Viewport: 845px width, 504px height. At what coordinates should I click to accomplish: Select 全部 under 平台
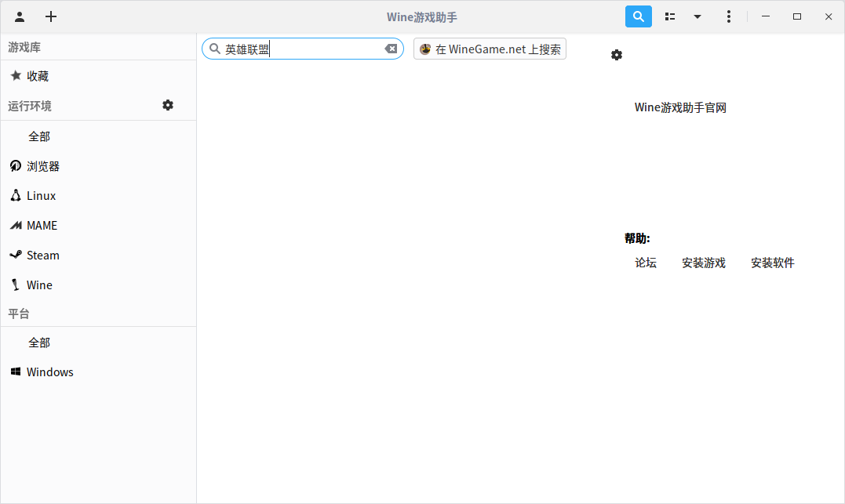[x=98, y=343]
